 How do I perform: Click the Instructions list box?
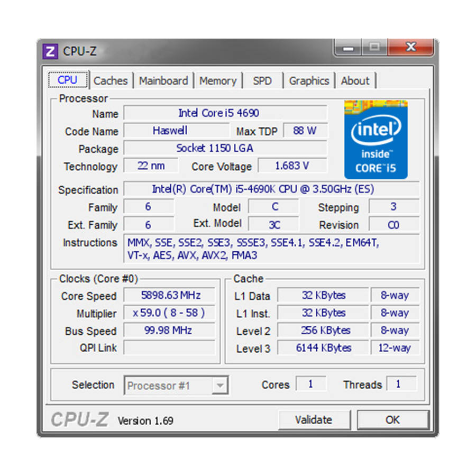tap(271, 249)
